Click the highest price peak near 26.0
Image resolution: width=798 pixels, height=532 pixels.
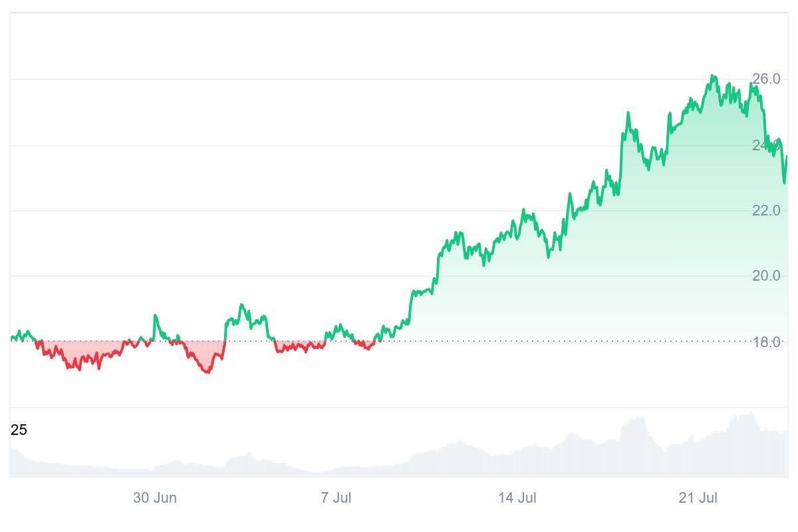pos(713,76)
